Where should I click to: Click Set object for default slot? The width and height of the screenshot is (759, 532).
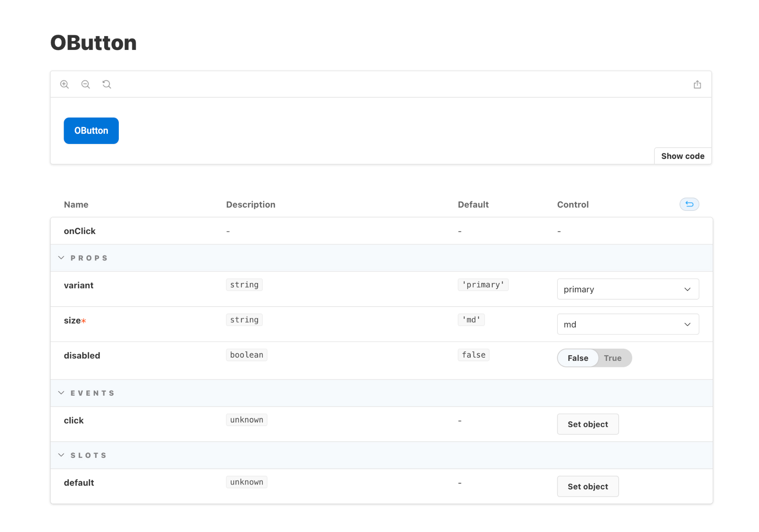click(587, 487)
